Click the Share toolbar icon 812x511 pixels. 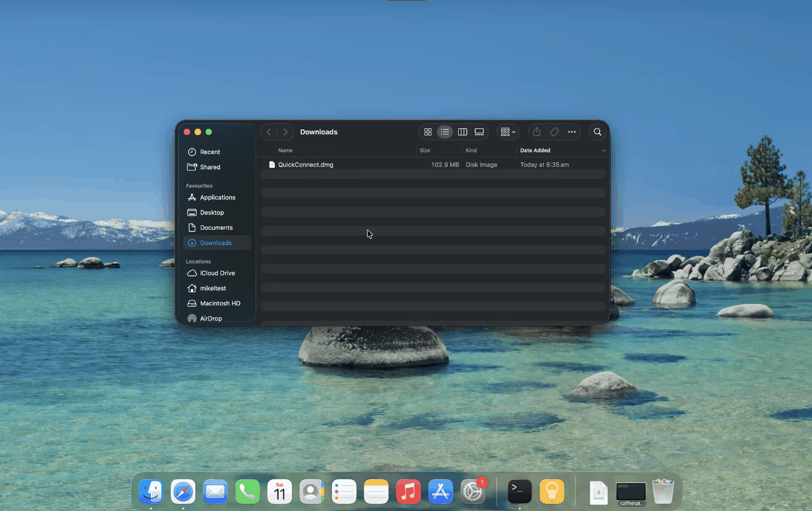click(x=537, y=132)
